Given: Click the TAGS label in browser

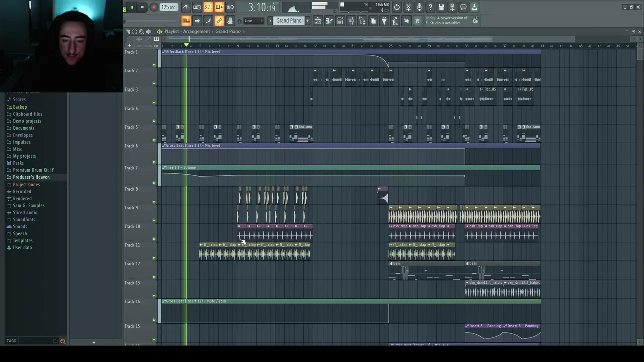Looking at the screenshot, I should coord(11,341).
